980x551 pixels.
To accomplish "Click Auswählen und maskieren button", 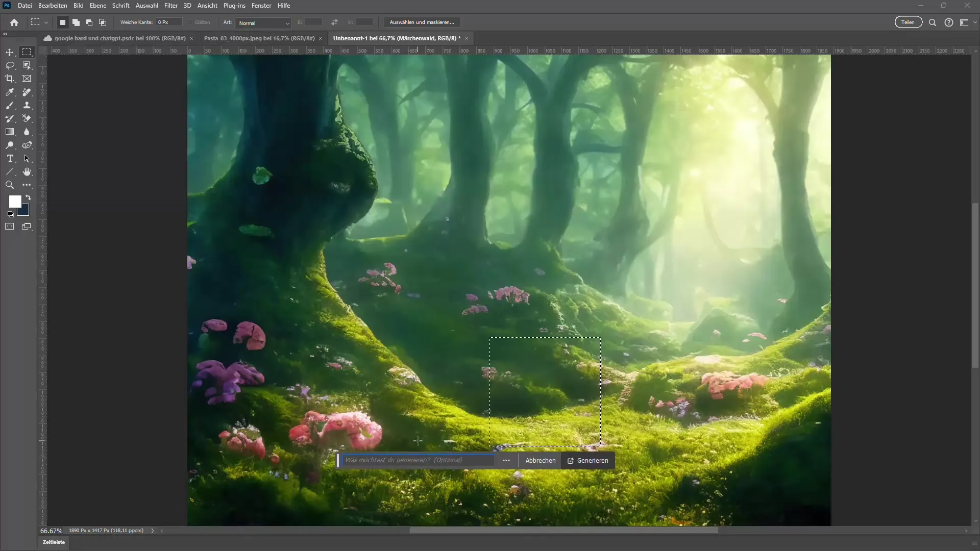I will (422, 22).
